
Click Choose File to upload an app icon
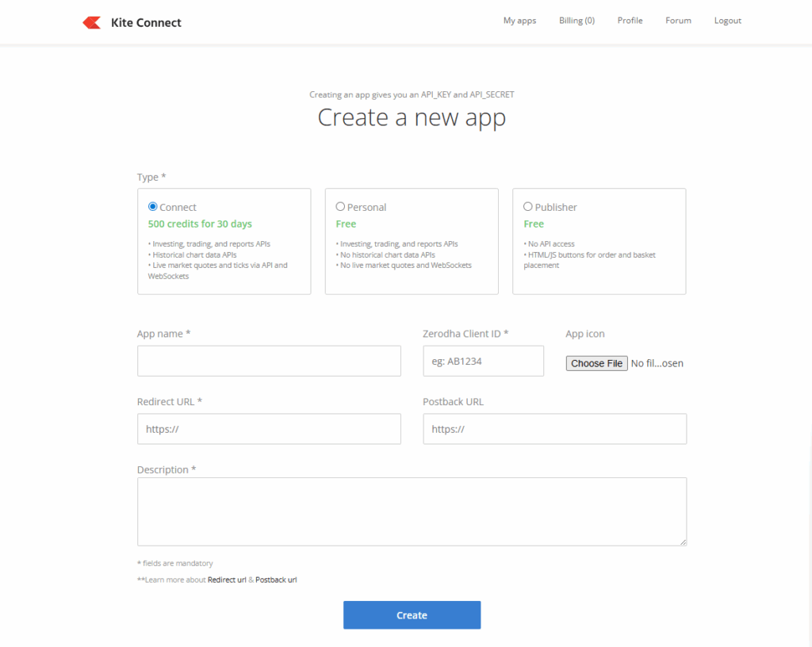596,363
